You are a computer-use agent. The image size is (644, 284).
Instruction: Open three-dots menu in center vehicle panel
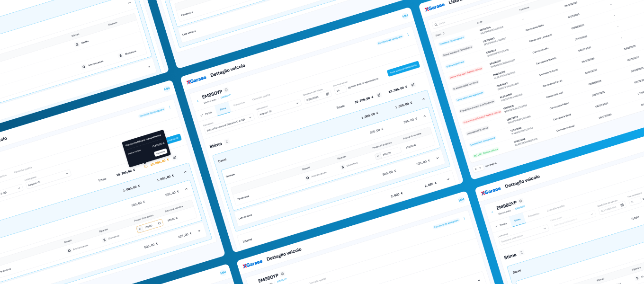point(408,35)
